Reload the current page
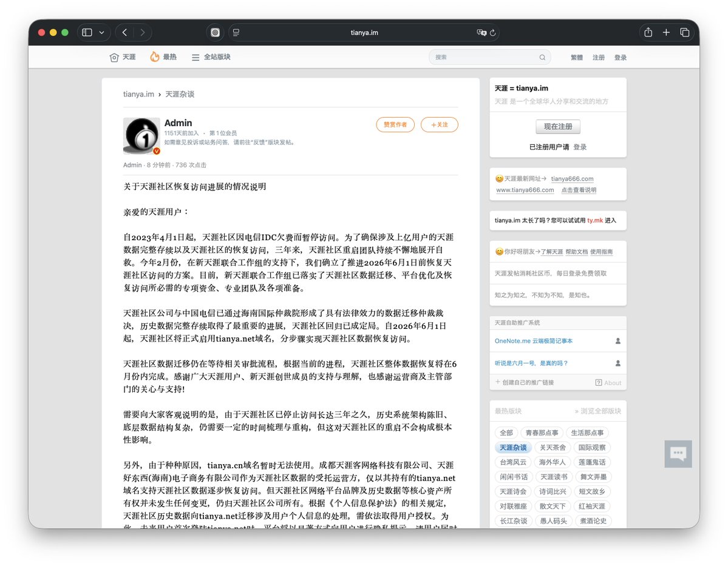The image size is (728, 566). coord(493,33)
